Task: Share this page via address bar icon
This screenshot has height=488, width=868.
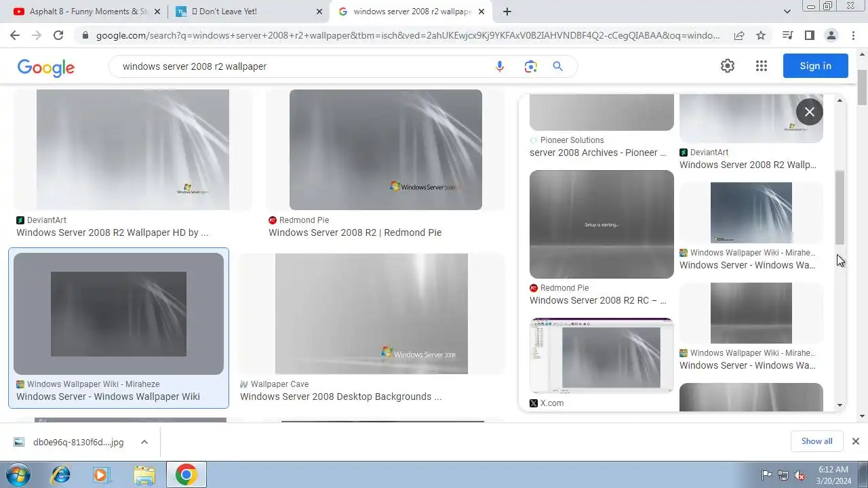Action: [739, 35]
